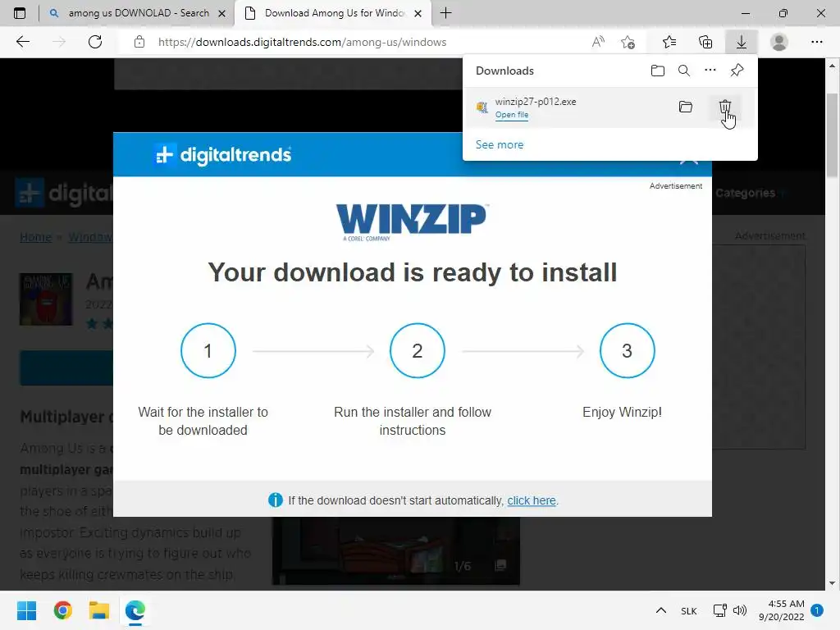Open the downloads folder icon in Downloads panel

tap(657, 71)
